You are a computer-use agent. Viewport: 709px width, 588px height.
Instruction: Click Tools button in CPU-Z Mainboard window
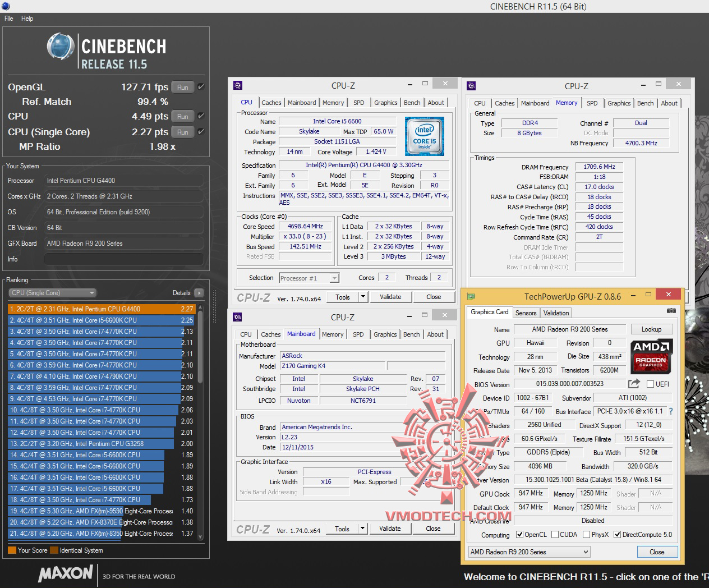342,529
